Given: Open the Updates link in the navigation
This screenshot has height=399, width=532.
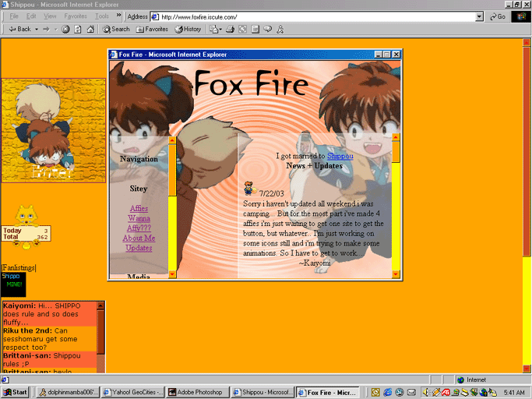Looking at the screenshot, I should (x=139, y=248).
